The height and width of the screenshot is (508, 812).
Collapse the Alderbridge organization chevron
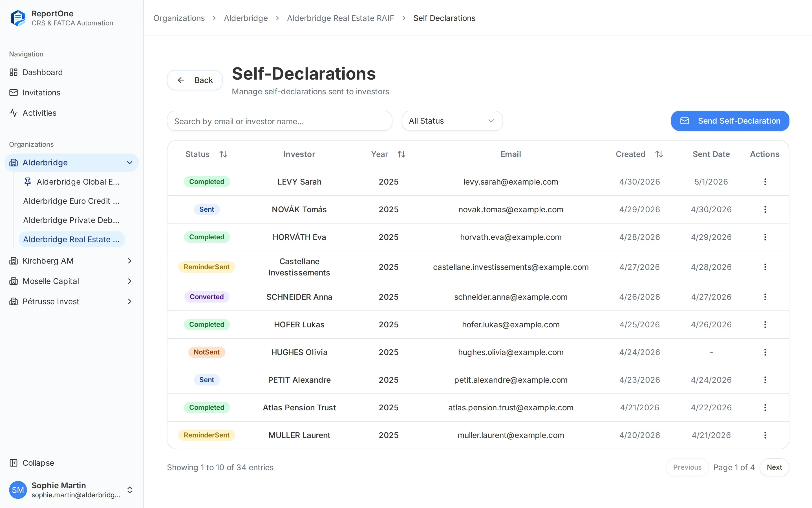coord(129,163)
